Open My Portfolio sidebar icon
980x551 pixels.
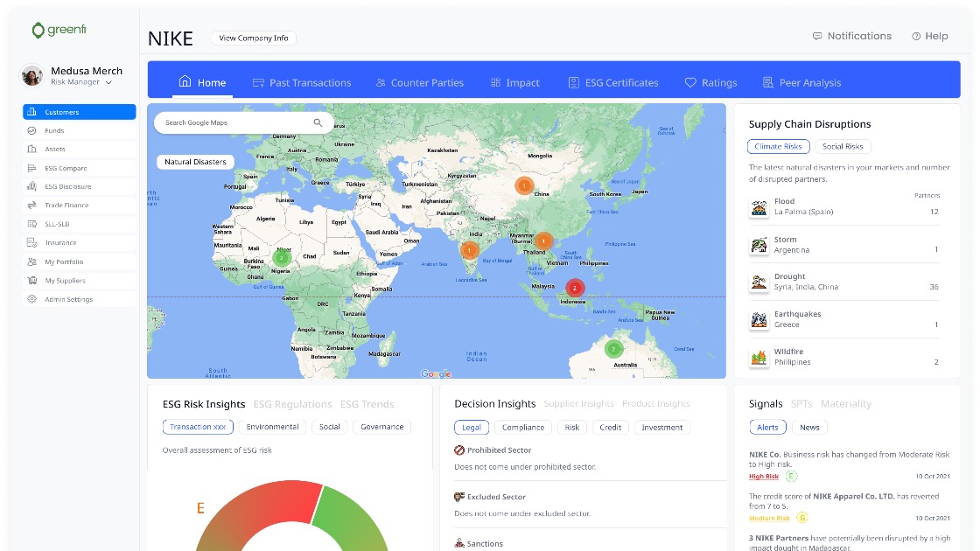(x=31, y=262)
